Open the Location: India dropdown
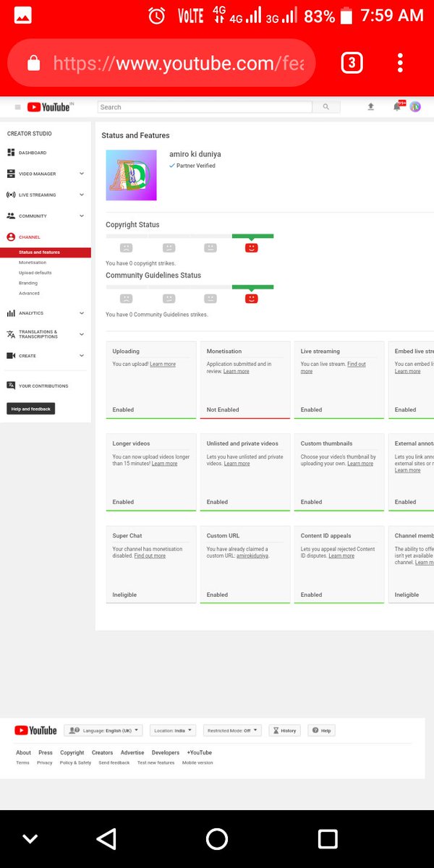The image size is (434, 868). (173, 731)
